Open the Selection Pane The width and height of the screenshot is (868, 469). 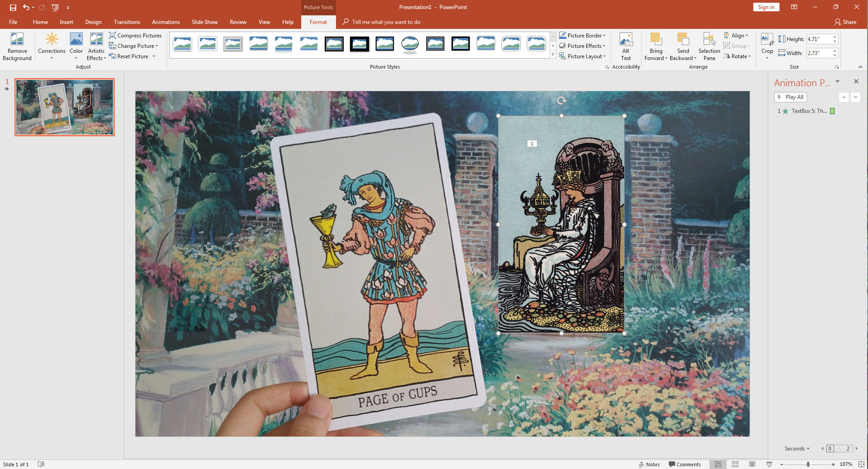709,46
